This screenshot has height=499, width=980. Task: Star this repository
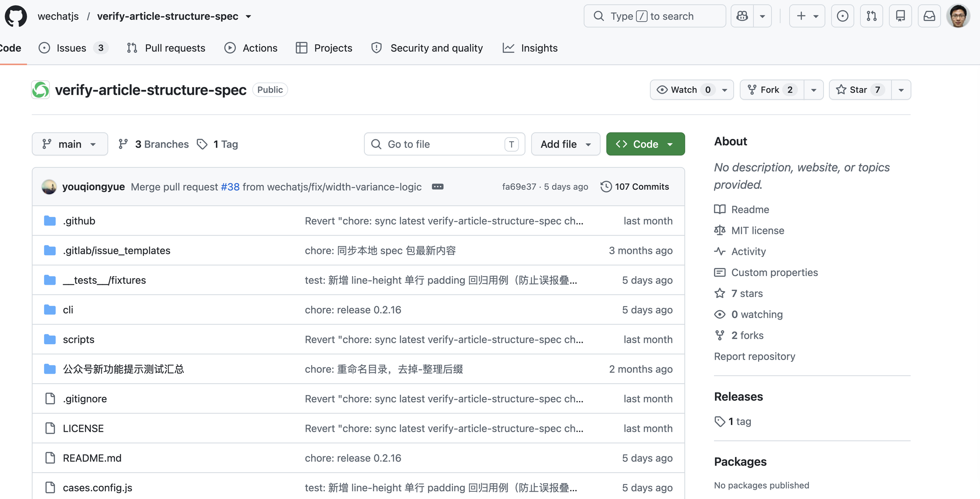[860, 89]
